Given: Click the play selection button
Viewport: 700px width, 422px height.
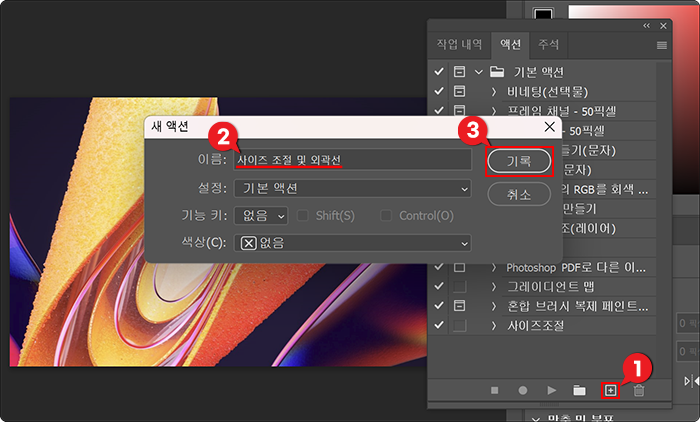Looking at the screenshot, I should click(552, 391).
